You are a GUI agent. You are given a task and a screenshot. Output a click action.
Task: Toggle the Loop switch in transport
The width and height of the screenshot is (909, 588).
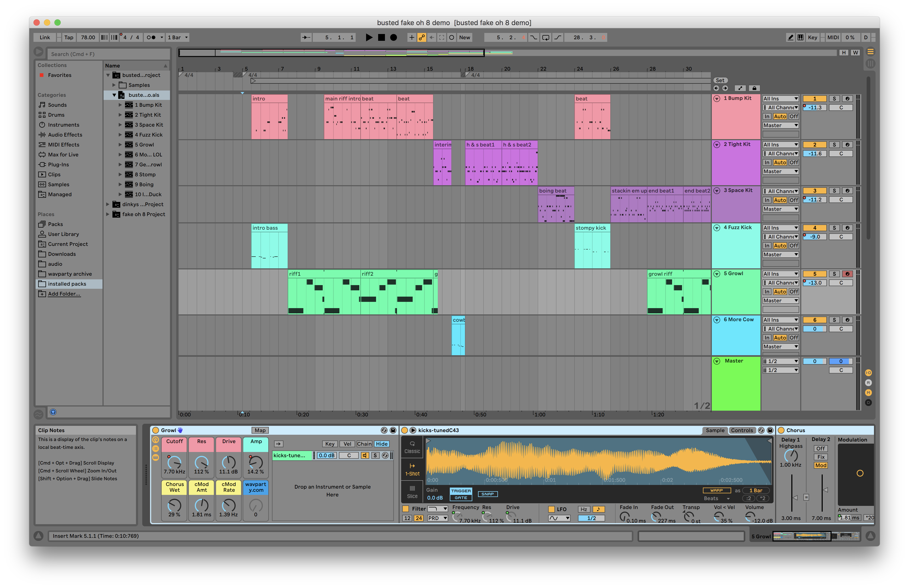click(x=546, y=37)
